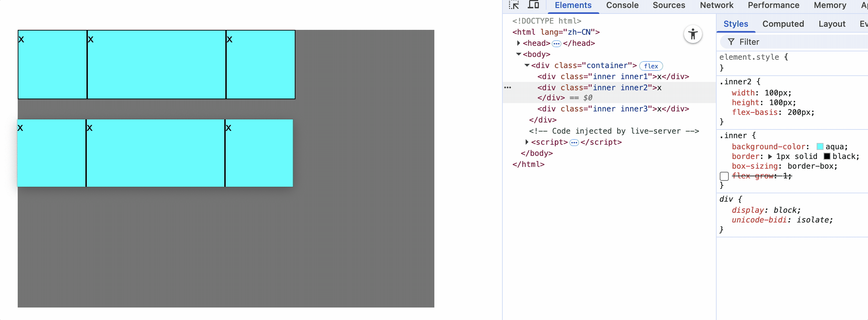Collapse the div.container node
This screenshot has width=868, height=320.
tap(527, 65)
